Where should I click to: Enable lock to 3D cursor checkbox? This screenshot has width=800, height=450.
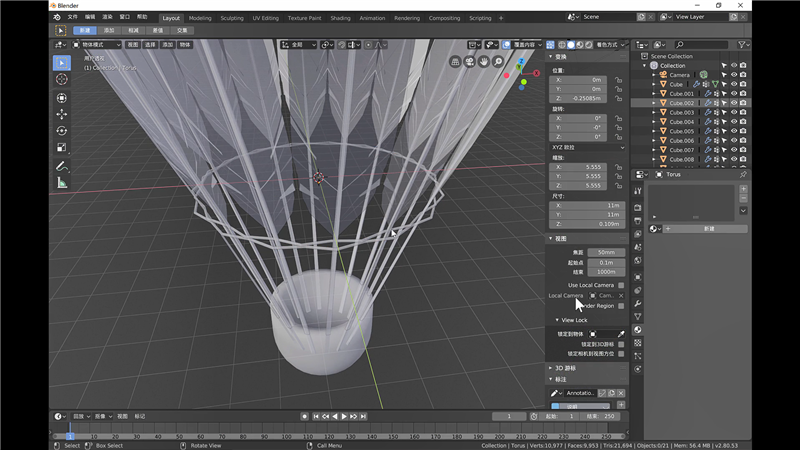pos(621,344)
